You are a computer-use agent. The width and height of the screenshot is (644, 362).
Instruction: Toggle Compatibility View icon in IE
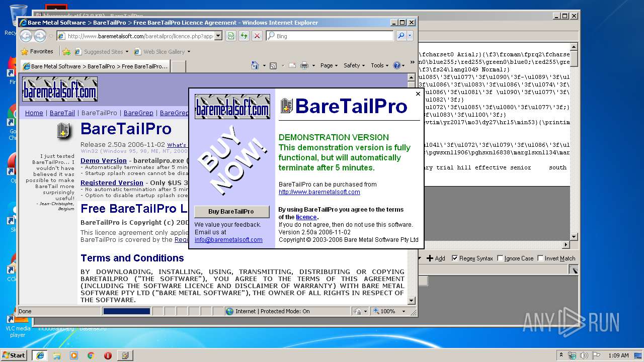coord(231,36)
